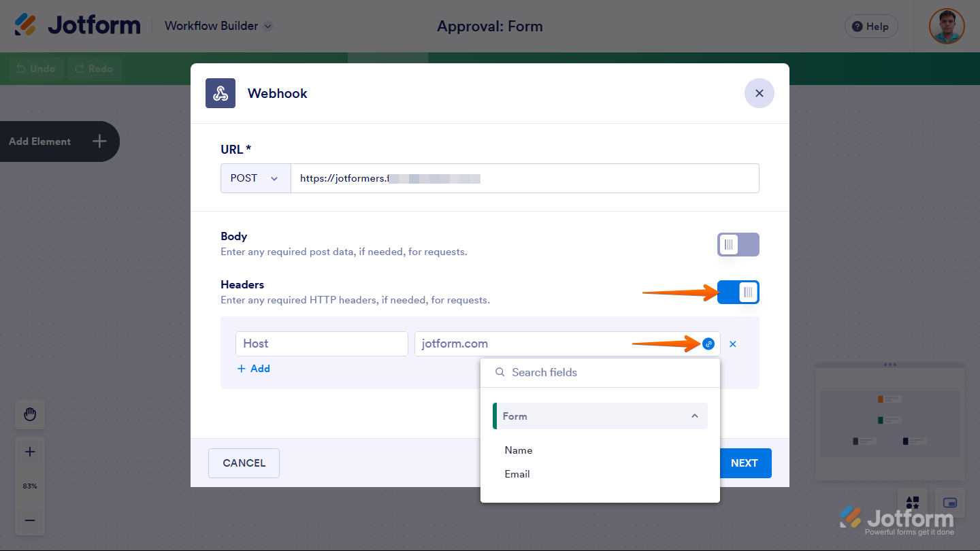
Task: Expand the Workflow Builder dropdown
Action: pos(218,25)
